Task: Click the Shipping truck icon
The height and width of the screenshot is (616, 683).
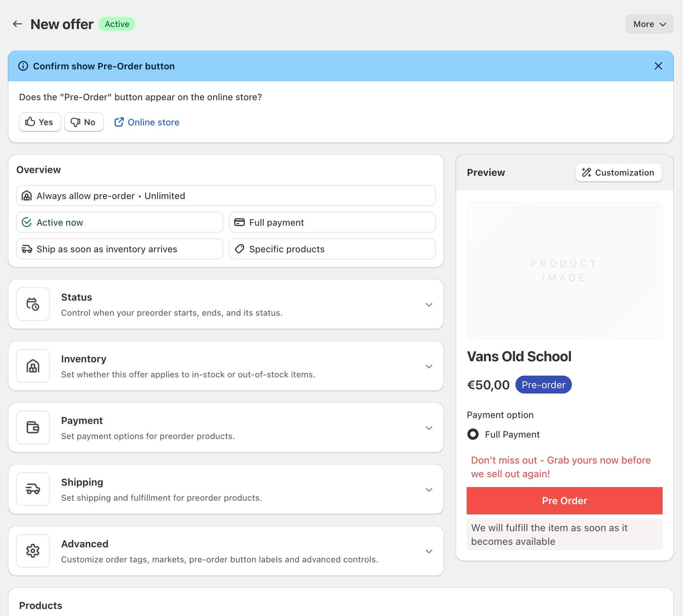Action: pos(33,489)
